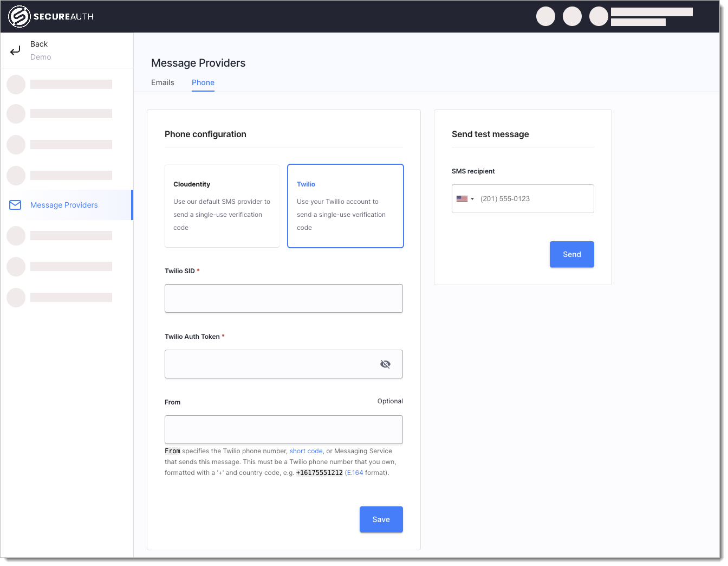Click the Twilio SID input field
This screenshot has width=728, height=566.
click(284, 299)
